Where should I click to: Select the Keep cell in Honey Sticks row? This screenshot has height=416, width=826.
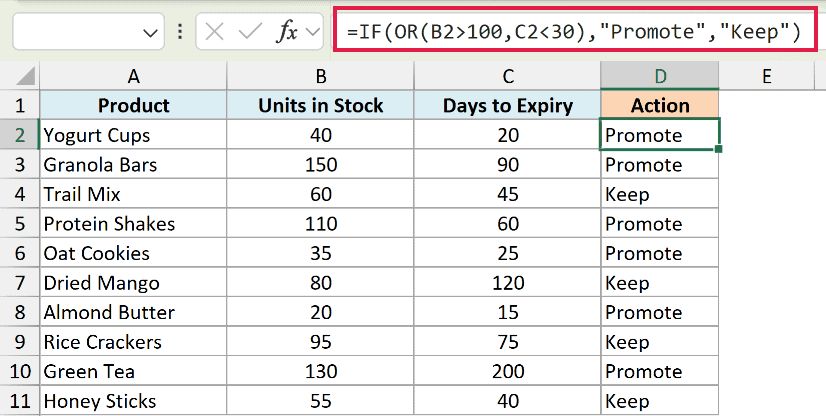pyautogui.click(x=660, y=401)
